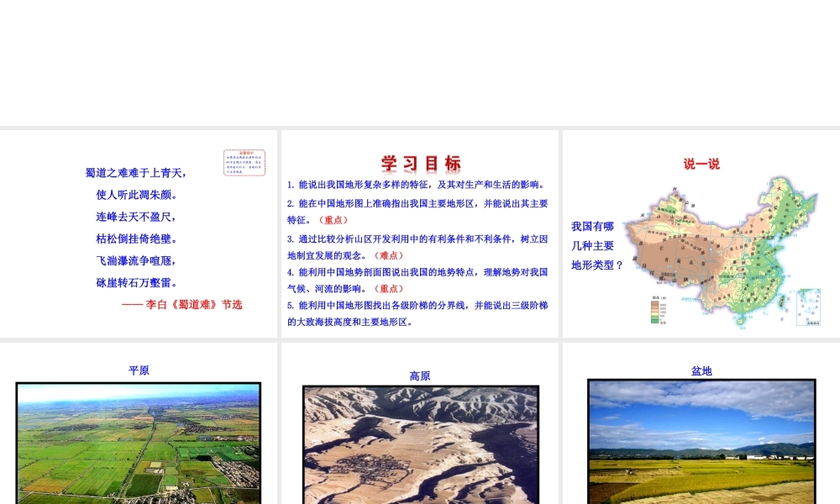This screenshot has height=504, width=840.
Task: Click the question 我国有哪几种主要地形类型
Action: point(596,245)
